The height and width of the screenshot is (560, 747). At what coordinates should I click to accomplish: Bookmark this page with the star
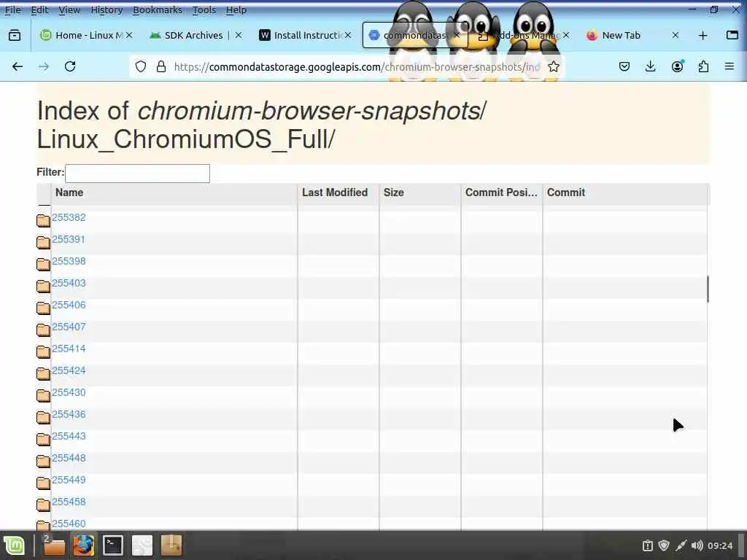553,66
